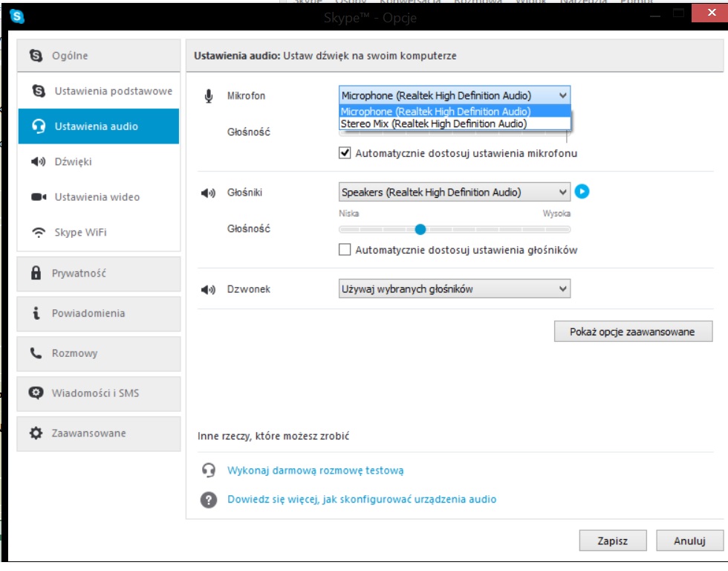This screenshot has height=571, width=728.
Task: Click the Mikrofon label
Action: pos(246,96)
